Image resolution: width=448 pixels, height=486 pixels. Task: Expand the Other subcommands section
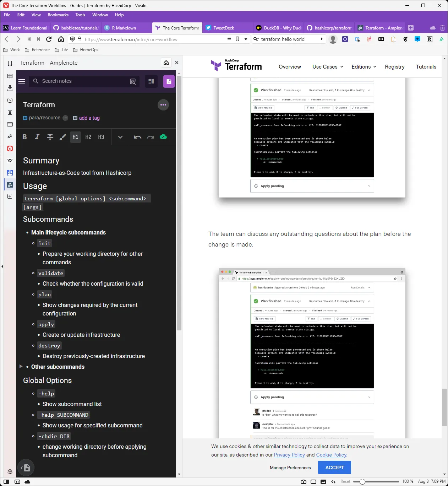coord(21,367)
